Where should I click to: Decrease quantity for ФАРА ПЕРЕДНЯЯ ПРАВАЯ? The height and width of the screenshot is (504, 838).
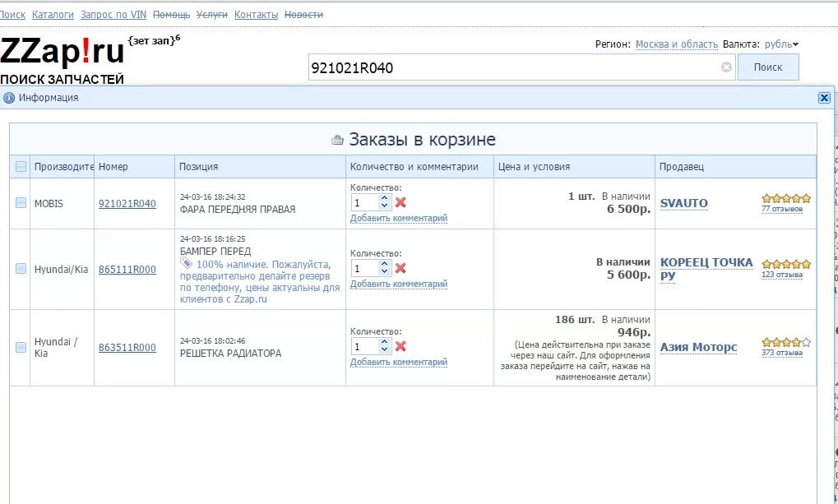click(x=384, y=206)
